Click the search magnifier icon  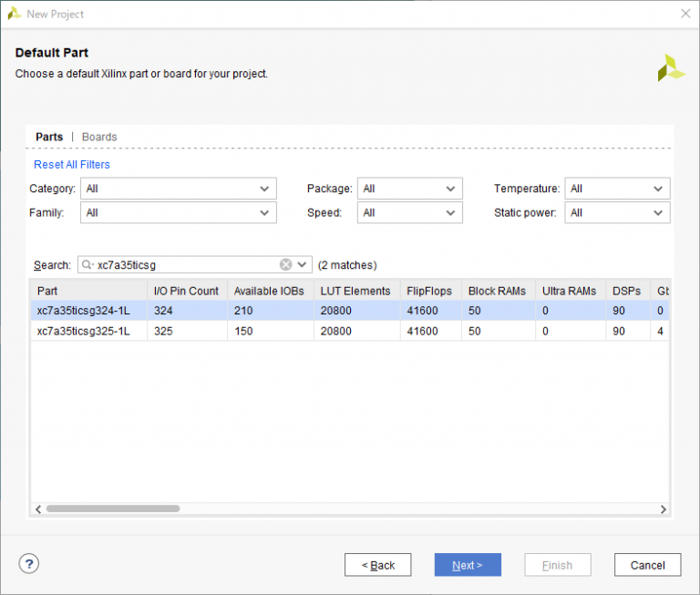click(87, 265)
